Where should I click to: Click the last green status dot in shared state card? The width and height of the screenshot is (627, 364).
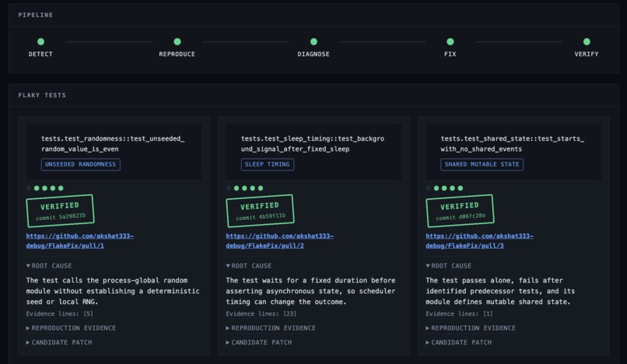[x=461, y=188]
